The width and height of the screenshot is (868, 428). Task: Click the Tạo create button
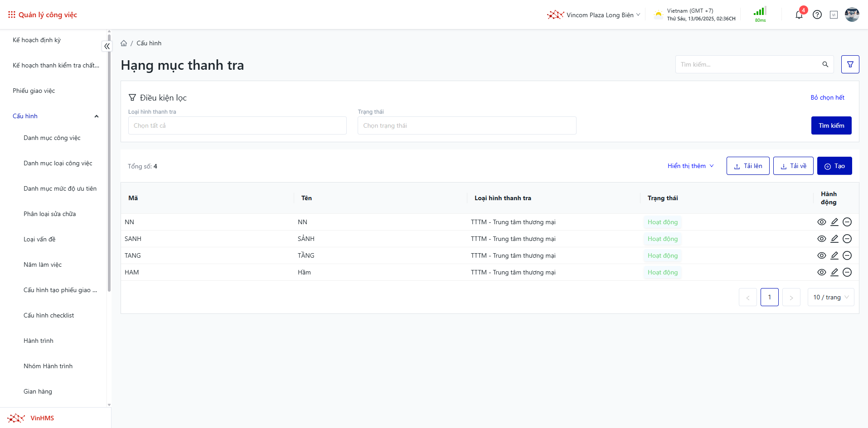pos(834,166)
